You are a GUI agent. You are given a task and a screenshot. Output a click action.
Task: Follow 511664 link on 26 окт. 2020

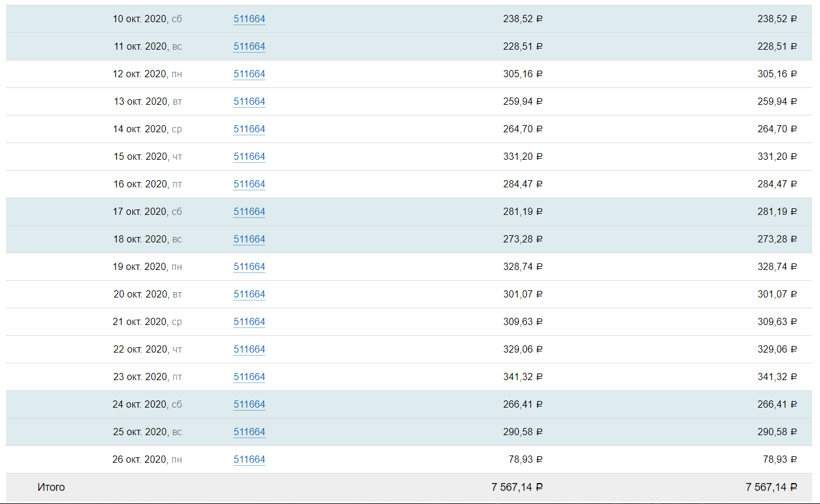pyautogui.click(x=249, y=460)
